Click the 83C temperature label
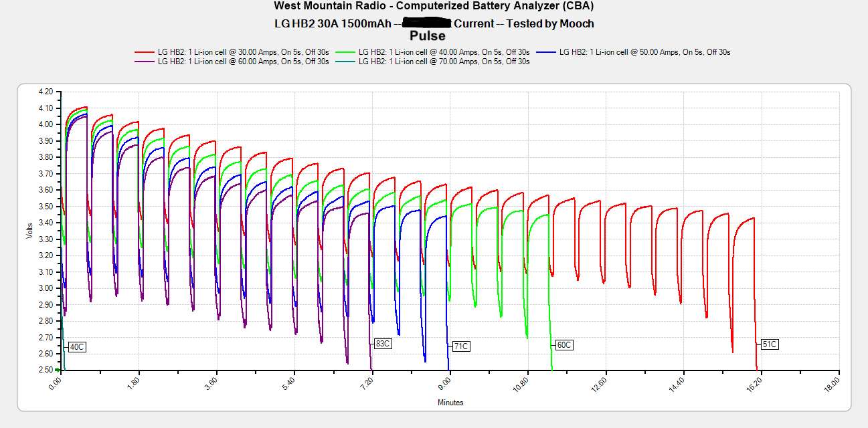 pyautogui.click(x=382, y=344)
